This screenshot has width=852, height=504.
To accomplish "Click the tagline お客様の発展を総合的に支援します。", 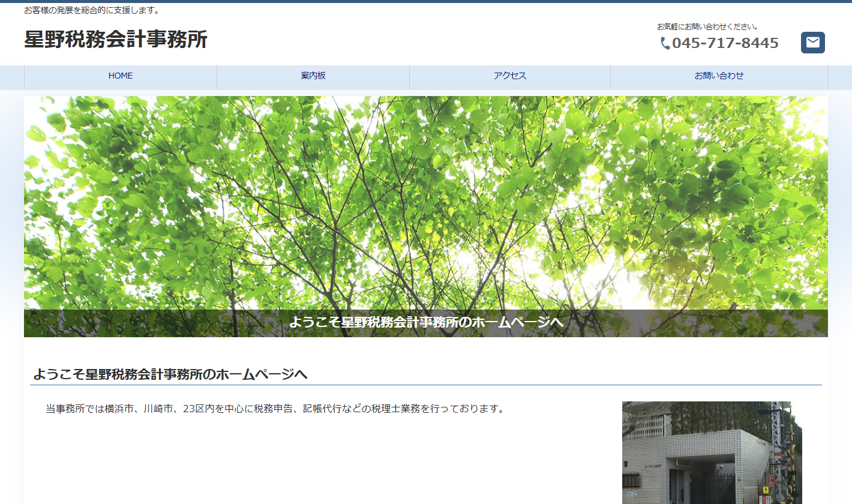I will [x=90, y=10].
